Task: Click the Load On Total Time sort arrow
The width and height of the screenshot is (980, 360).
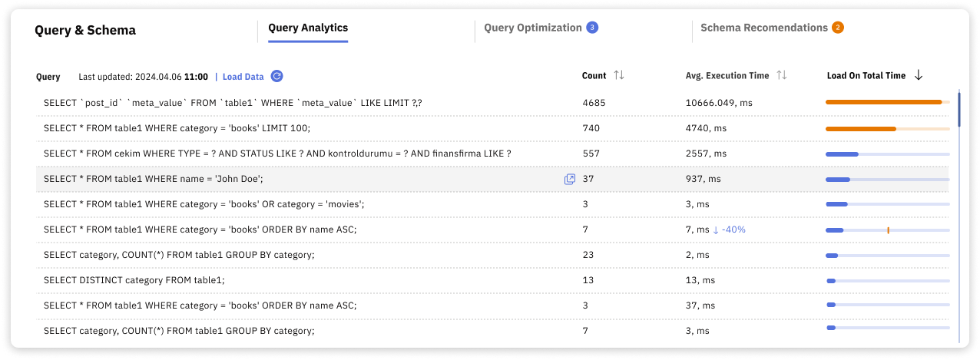Action: click(x=919, y=75)
